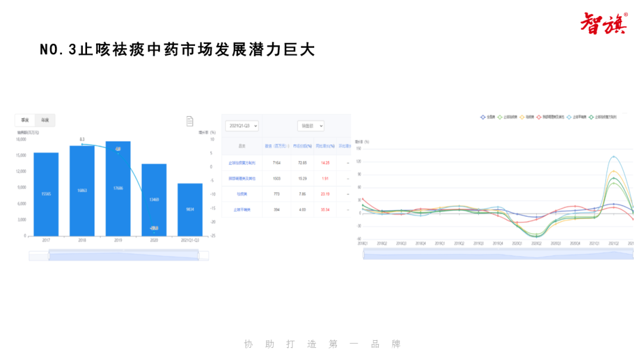Click table cell value 773
The width and height of the screenshot is (644, 361).
(277, 194)
